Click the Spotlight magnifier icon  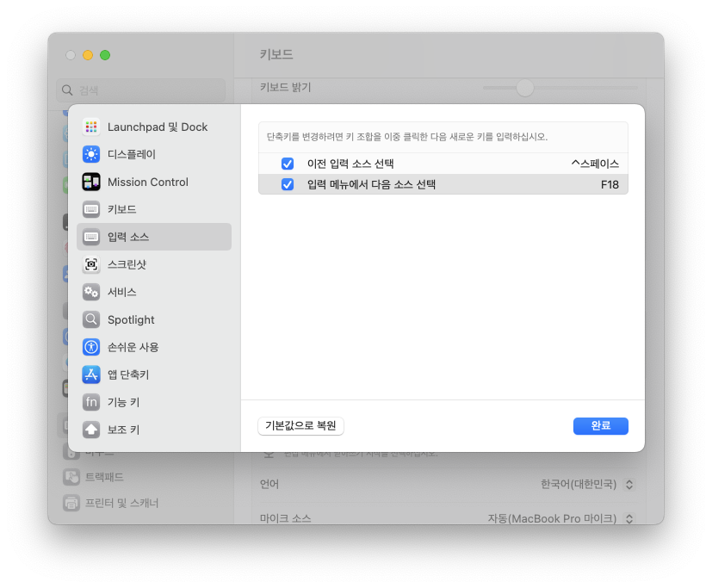pyautogui.click(x=91, y=319)
